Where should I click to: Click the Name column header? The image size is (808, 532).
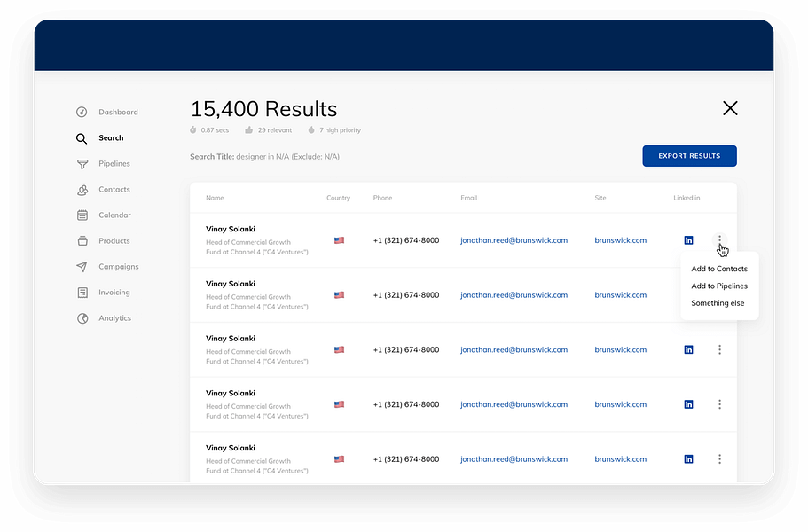pos(215,198)
